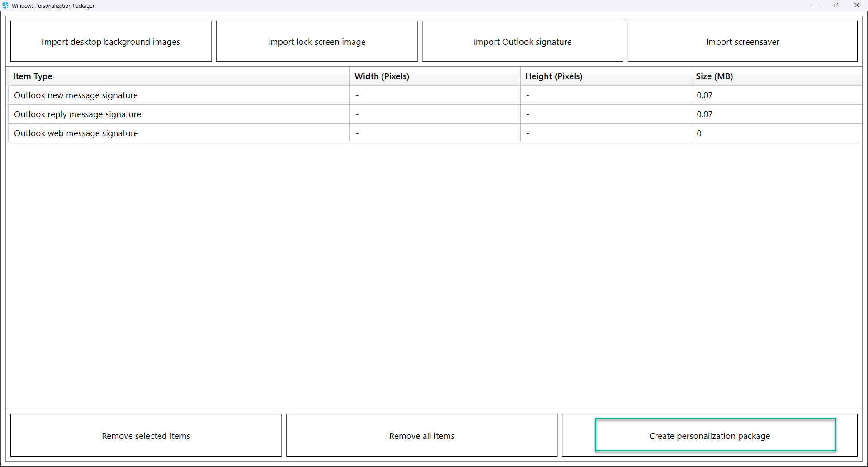
Task: Open the Import lock screen image dialog
Action: pos(316,42)
